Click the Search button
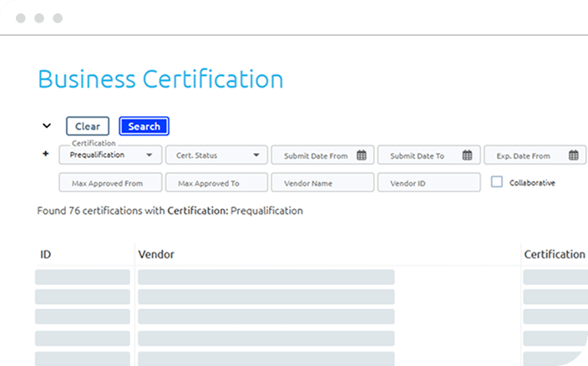The width and height of the screenshot is (588, 366). tap(144, 126)
